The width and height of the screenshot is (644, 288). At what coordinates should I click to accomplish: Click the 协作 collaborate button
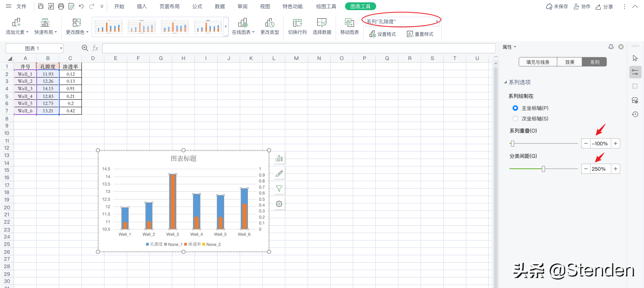[582, 7]
